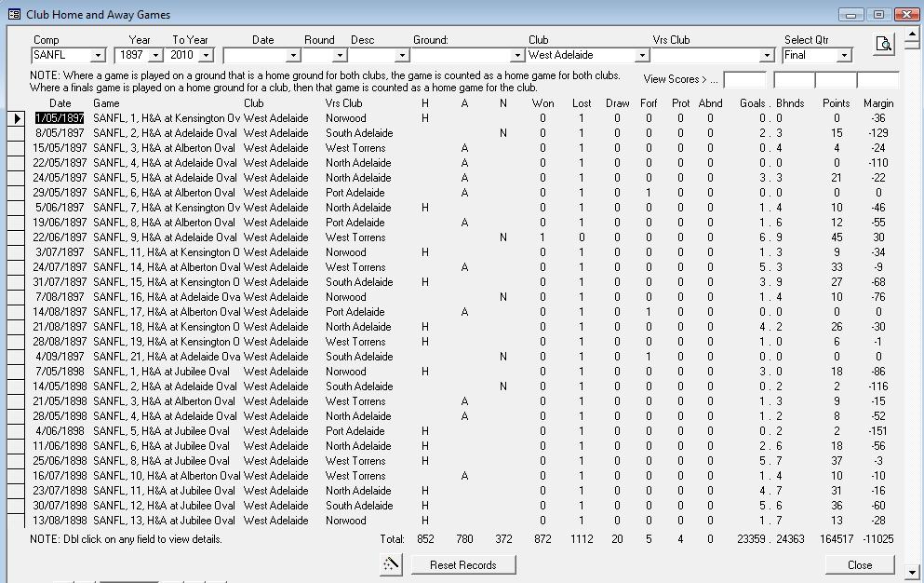Open the To Year dropdown showing 2010
Screen dimensions: 924x583
(x=206, y=56)
